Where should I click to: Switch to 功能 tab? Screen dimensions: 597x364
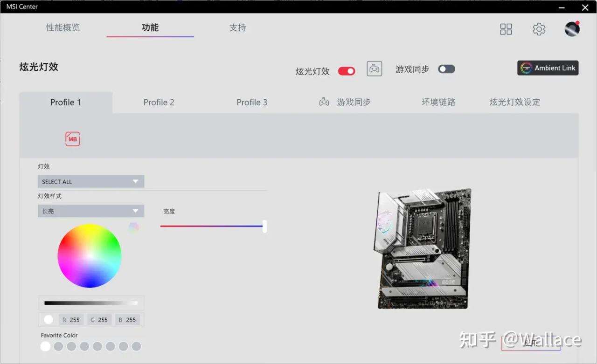[150, 27]
